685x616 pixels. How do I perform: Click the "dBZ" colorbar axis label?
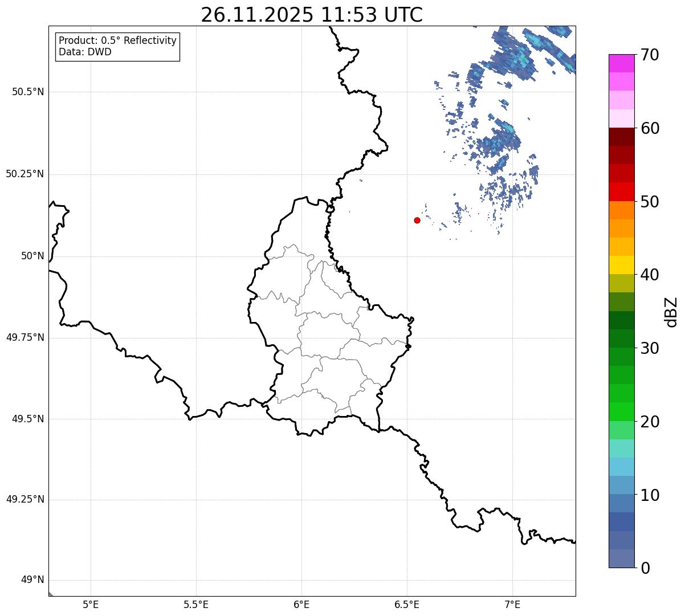[x=672, y=312]
